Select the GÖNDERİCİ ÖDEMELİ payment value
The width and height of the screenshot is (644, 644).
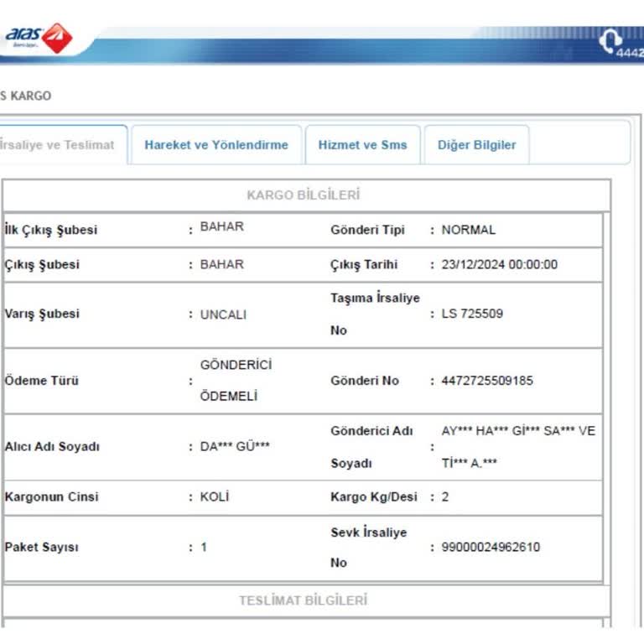[x=236, y=381]
